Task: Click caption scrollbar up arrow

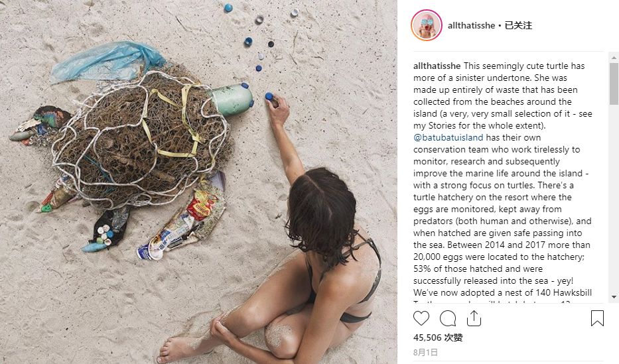Action: coord(614,58)
